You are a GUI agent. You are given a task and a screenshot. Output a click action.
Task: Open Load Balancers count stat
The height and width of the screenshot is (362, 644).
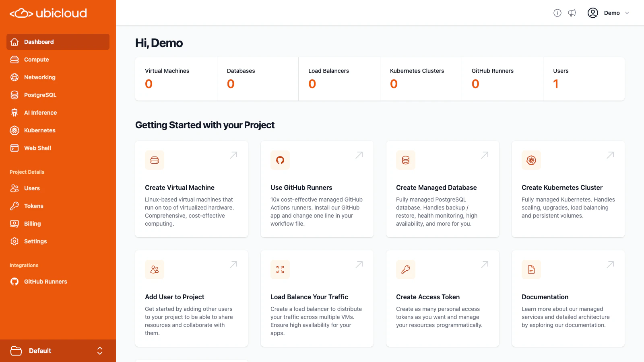339,79
